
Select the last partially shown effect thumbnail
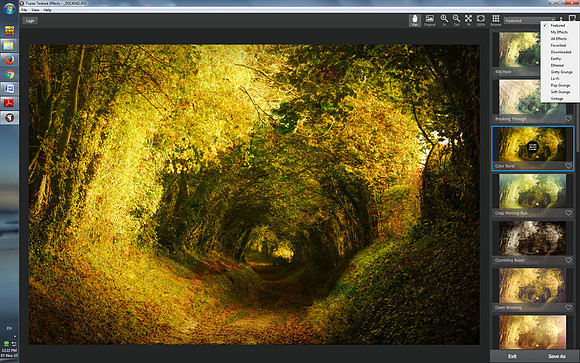pos(532,332)
